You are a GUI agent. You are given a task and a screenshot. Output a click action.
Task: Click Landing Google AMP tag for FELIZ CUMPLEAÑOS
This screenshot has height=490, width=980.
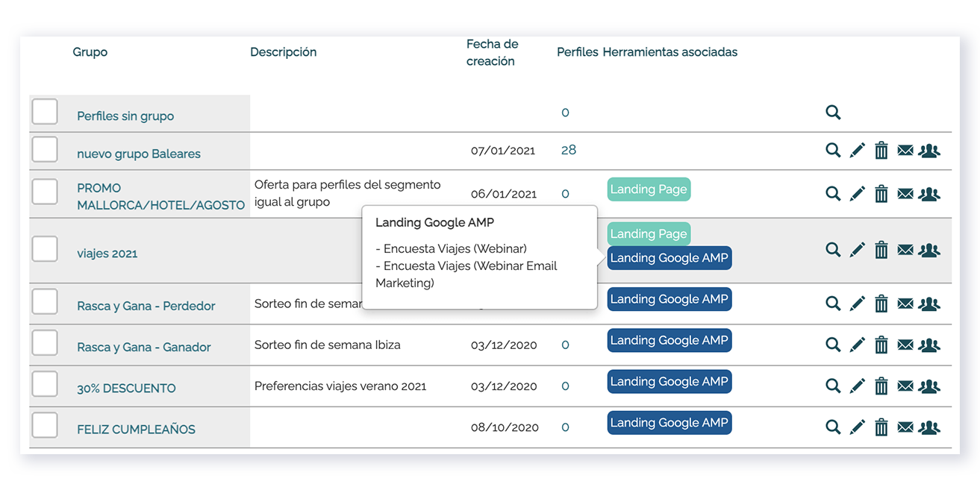(670, 422)
